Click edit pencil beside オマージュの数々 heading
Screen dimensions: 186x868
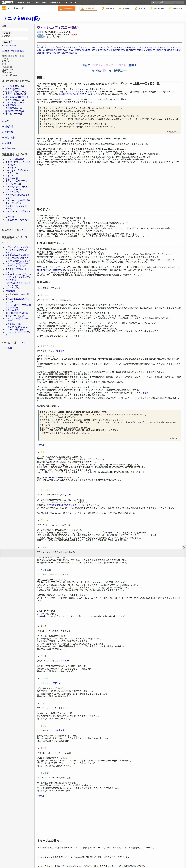61,841
